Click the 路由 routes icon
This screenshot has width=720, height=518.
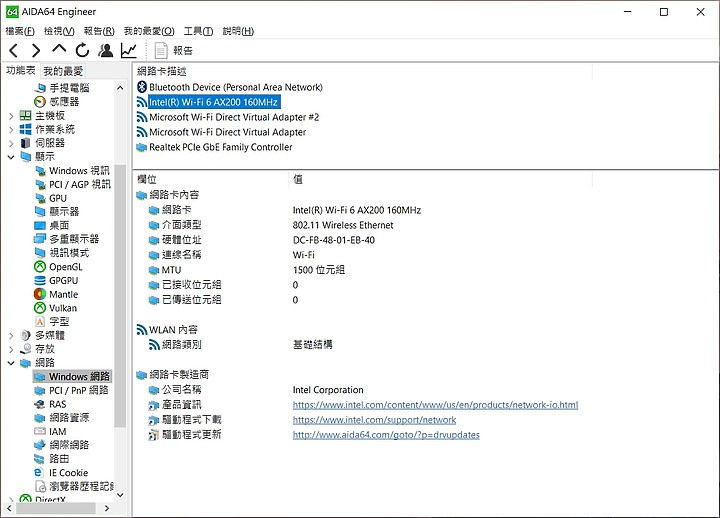tap(40, 459)
